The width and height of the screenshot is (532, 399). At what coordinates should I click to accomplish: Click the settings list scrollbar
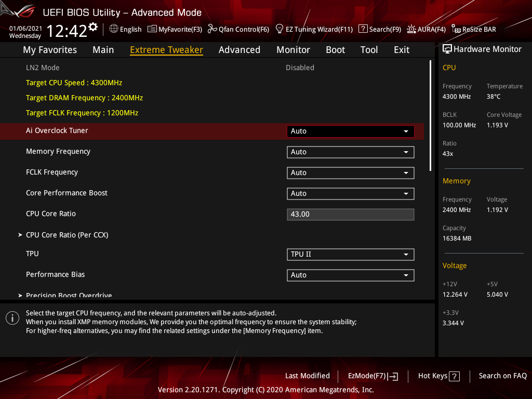coord(430,115)
